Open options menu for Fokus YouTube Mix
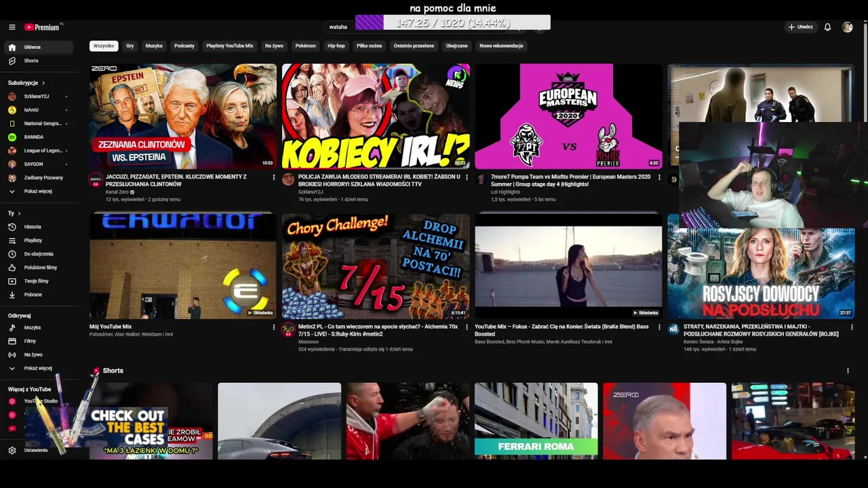 (659, 327)
